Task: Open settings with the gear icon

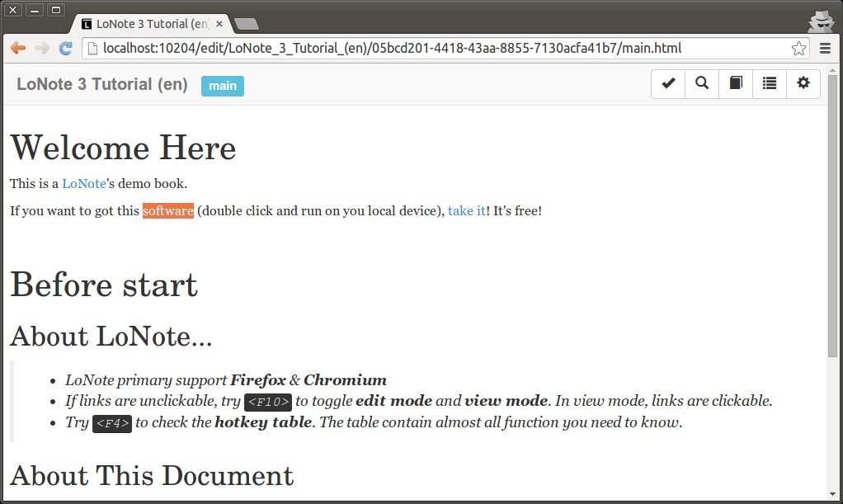Action: 803,83
